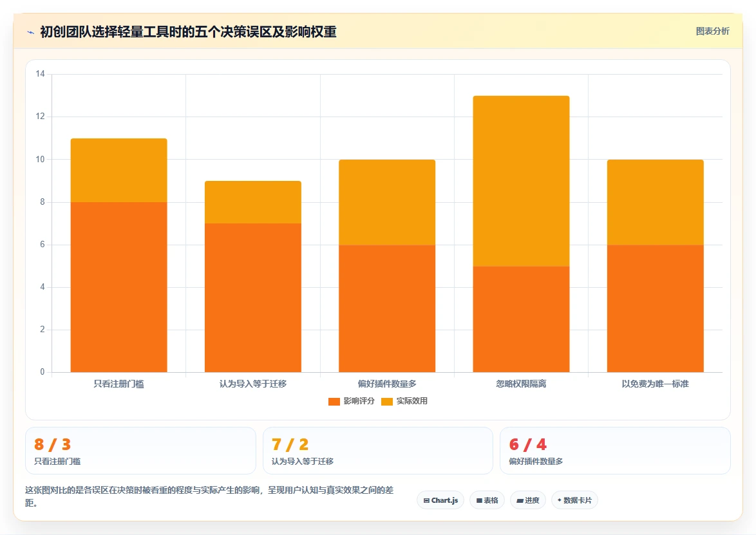Image resolution: width=756 pixels, height=535 pixels.
Task: Click the x-axis label 以免费为唯一标准
Action: click(x=656, y=384)
